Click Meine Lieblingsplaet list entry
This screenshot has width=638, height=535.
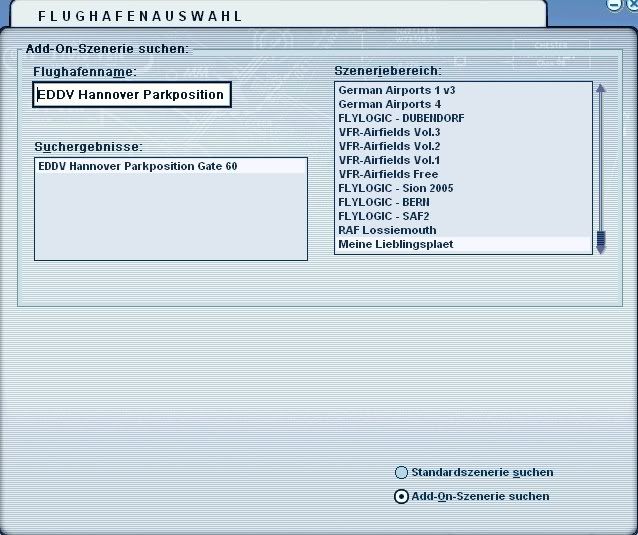pyautogui.click(x=396, y=244)
